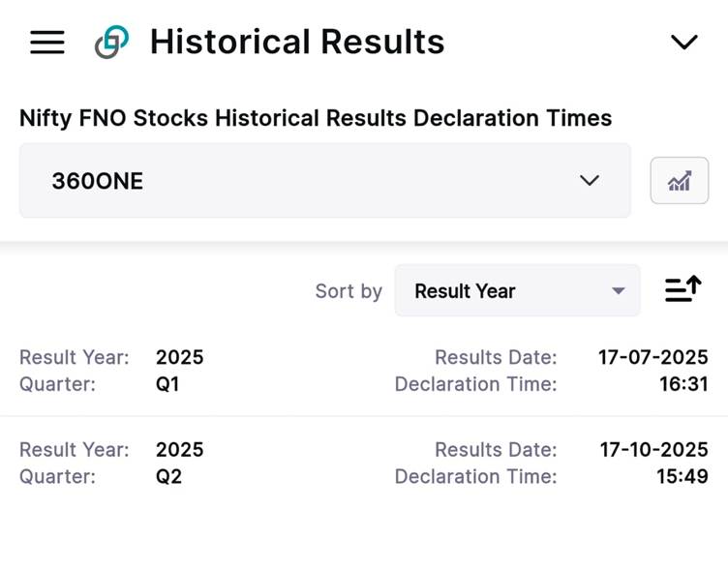The image size is (728, 569).
Task: Select the 2025 Q1 result row
Action: point(364,371)
